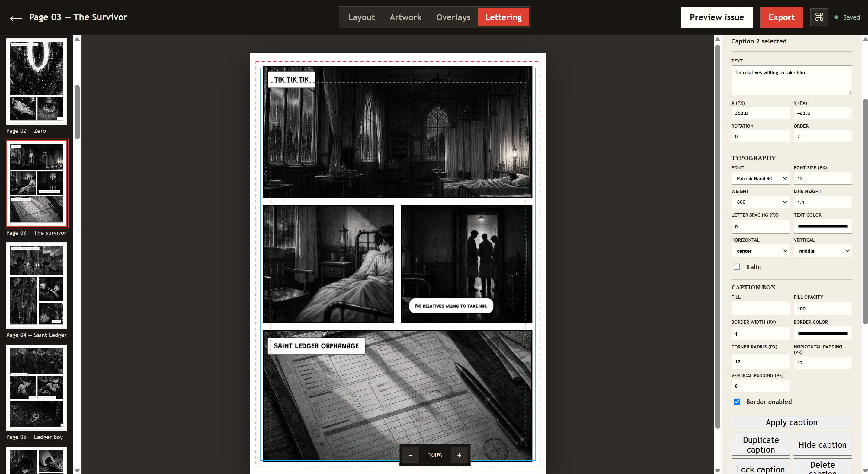Click the Y (PX) position field
Viewport: 868px width, 474px height.
point(822,113)
